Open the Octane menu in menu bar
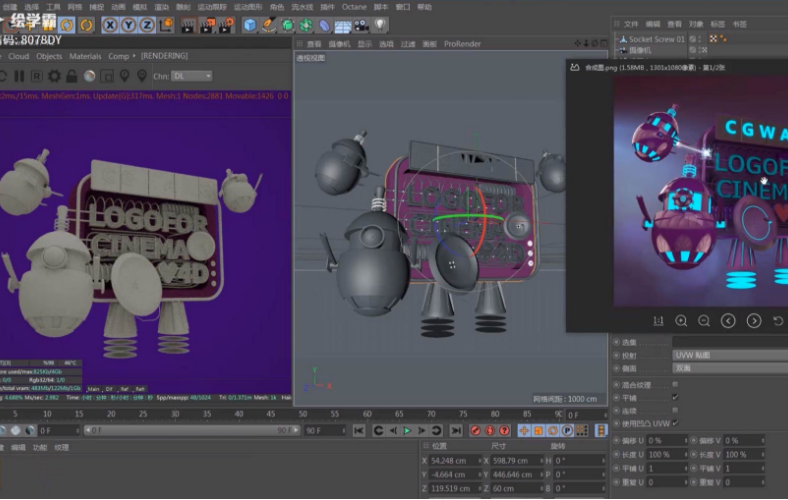 (x=354, y=6)
